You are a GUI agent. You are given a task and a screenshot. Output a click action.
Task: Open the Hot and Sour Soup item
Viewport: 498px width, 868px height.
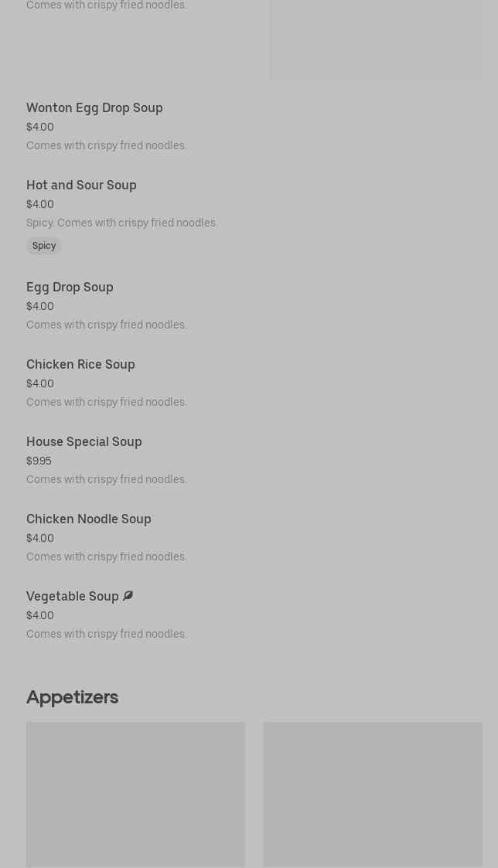[81, 186]
